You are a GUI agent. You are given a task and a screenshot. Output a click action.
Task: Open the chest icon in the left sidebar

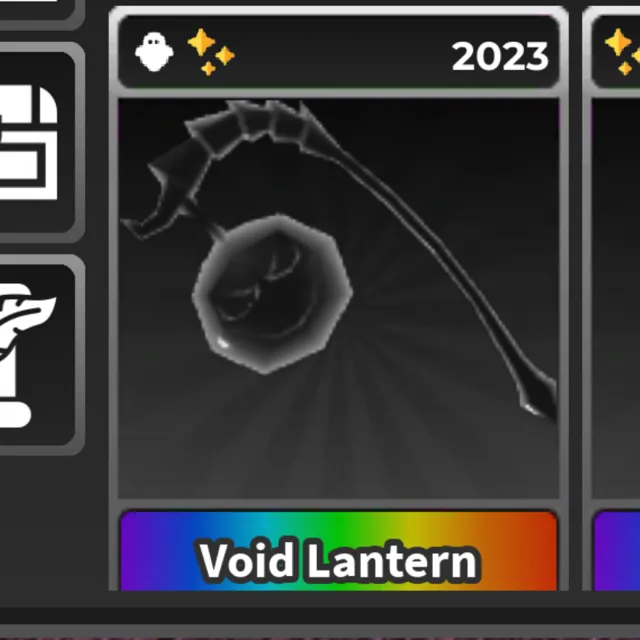click(38, 142)
